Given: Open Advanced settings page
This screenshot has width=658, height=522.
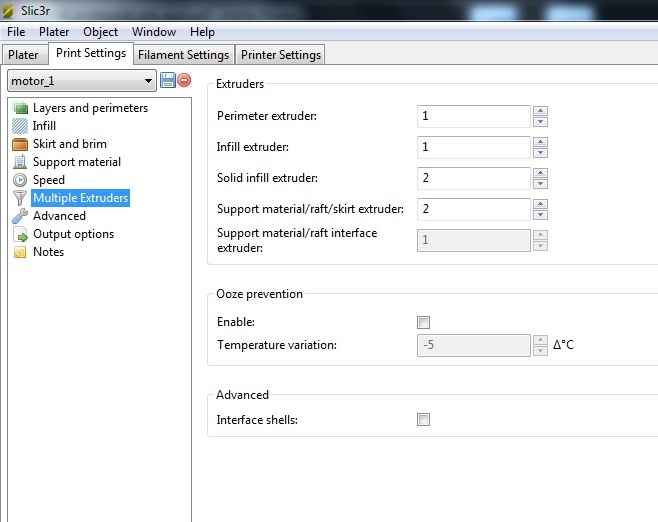Looking at the screenshot, I should click(59, 216).
